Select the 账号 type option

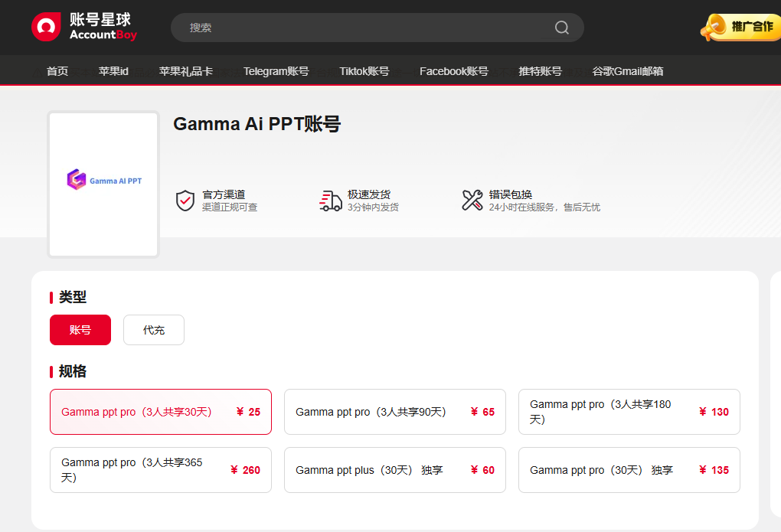[80, 330]
